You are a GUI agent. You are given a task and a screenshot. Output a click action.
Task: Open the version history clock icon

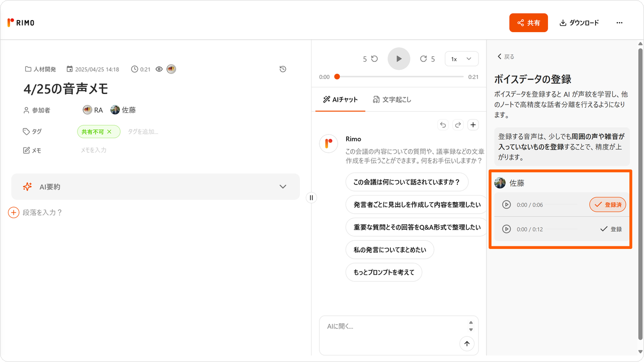(x=283, y=69)
